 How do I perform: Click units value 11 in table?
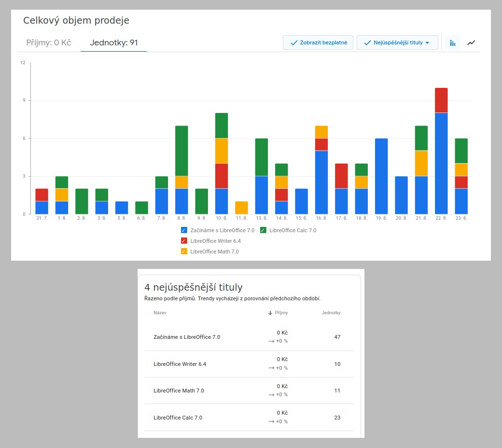(x=337, y=391)
